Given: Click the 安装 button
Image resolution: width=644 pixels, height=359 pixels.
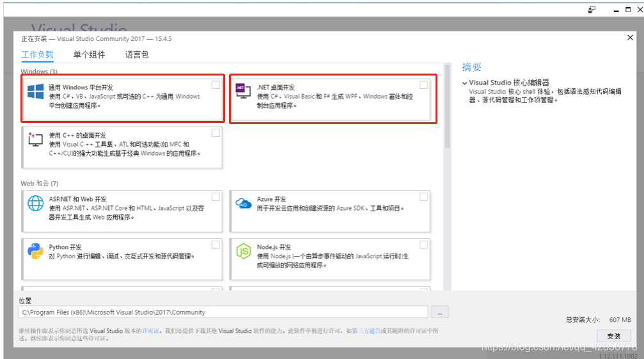Looking at the screenshot, I should coord(613,336).
